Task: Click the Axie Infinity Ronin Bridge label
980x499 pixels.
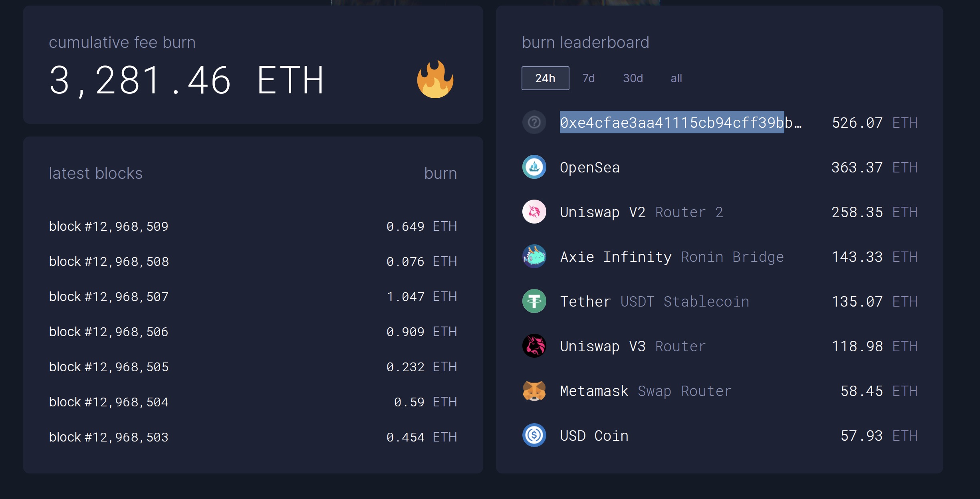Action: coord(732,257)
